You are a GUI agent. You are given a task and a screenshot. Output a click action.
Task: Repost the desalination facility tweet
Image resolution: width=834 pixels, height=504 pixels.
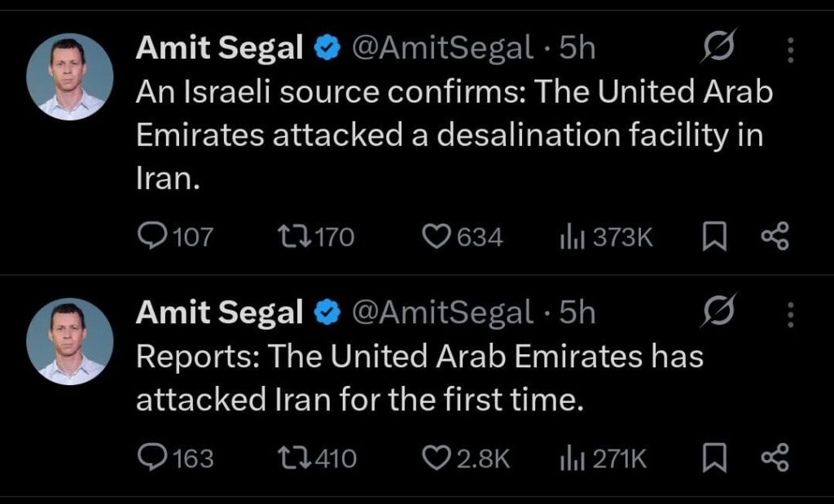pyautogui.click(x=289, y=237)
